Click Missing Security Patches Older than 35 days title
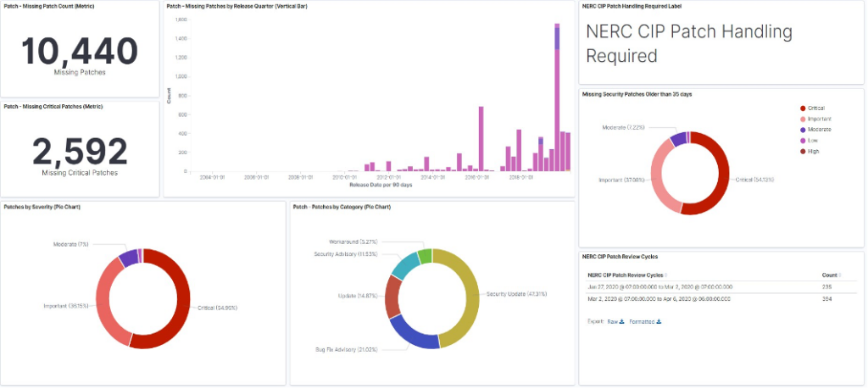868x389 pixels. 637,94
